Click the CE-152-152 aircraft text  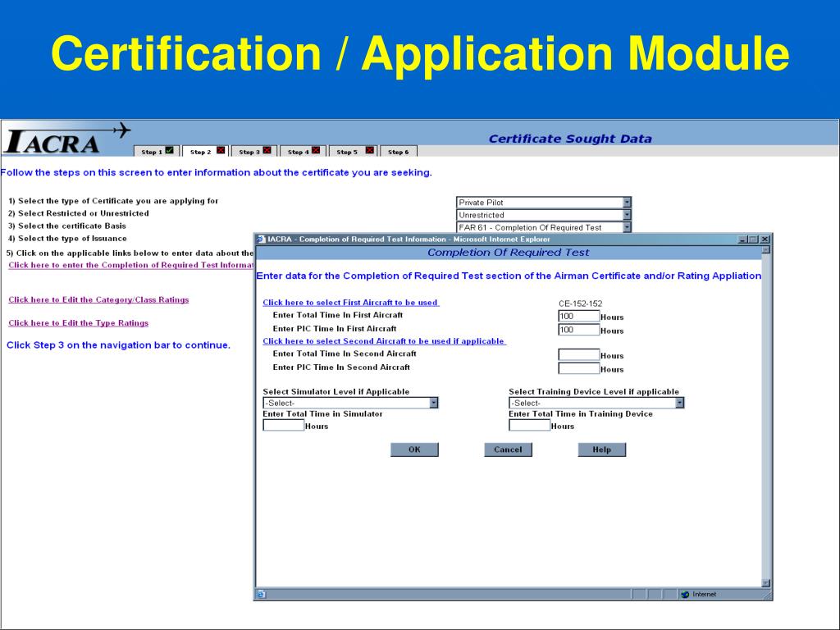click(x=580, y=304)
